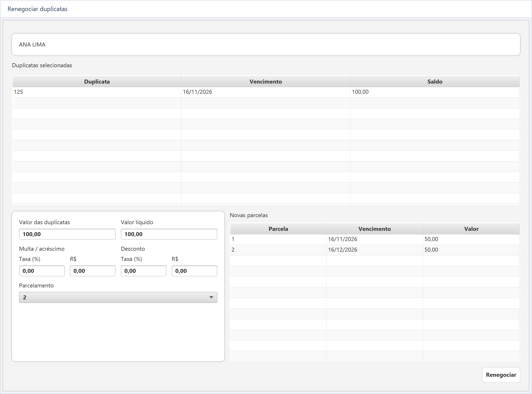Open the Parcelamento dropdown

pos(118,297)
